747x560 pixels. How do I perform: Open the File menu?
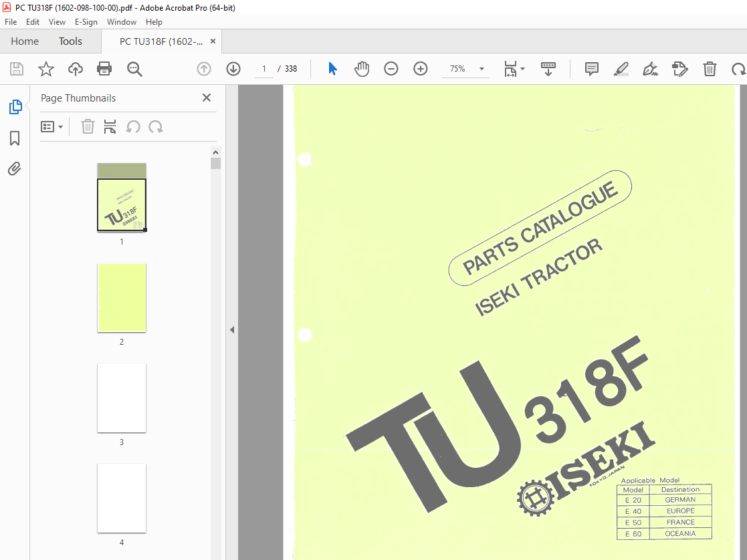click(x=11, y=22)
